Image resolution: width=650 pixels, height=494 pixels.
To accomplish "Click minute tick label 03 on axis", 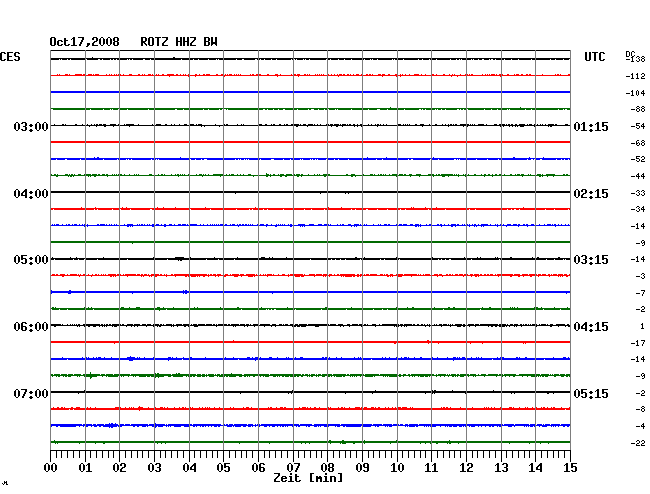I will (154, 467).
